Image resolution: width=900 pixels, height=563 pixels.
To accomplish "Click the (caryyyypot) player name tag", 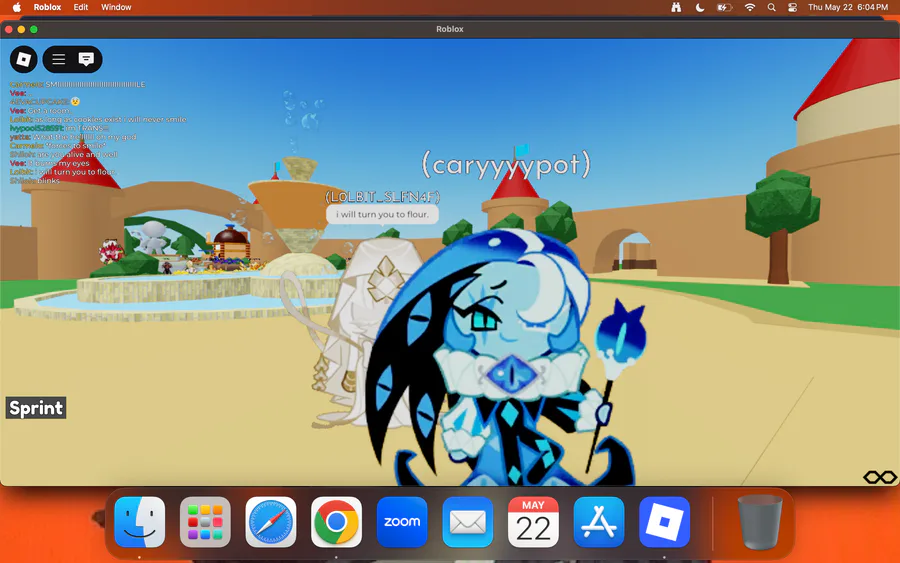I will coord(506,165).
